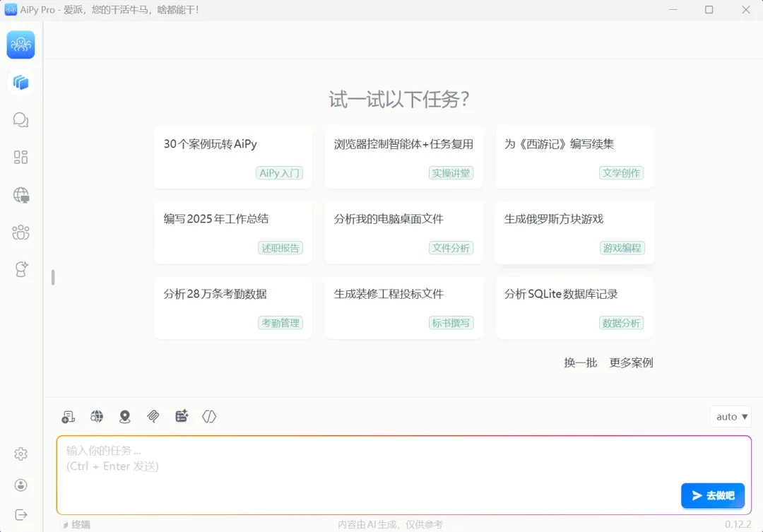This screenshot has width=763, height=532.
Task: Select the 为《西游记》编写续集 card
Action: pyautogui.click(x=574, y=158)
